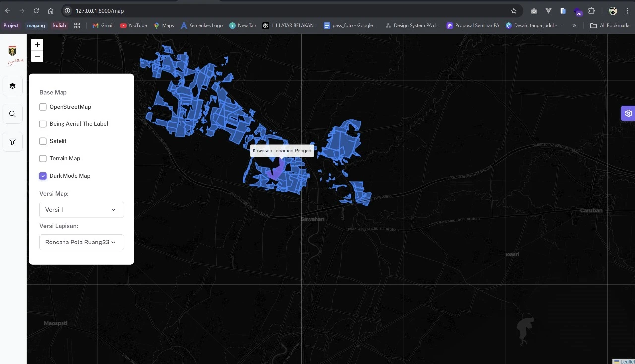Screen dimensions: 635x364
Task: Open the layers panel icon in sidebar
Action: [x=13, y=86]
